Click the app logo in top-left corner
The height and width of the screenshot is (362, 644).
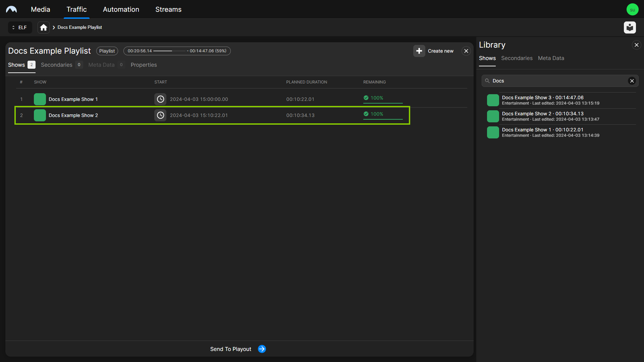(11, 9)
